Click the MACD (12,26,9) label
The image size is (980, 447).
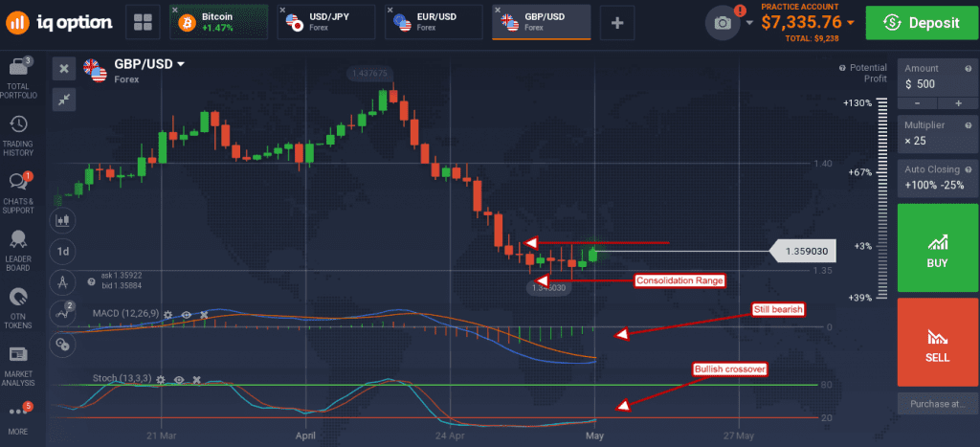tap(125, 312)
